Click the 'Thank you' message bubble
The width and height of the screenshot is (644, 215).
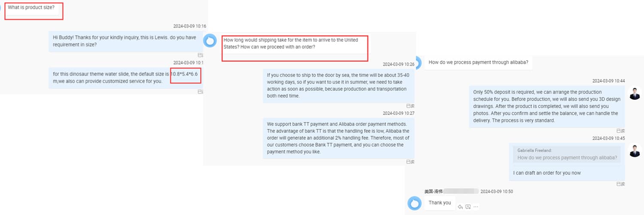click(440, 203)
